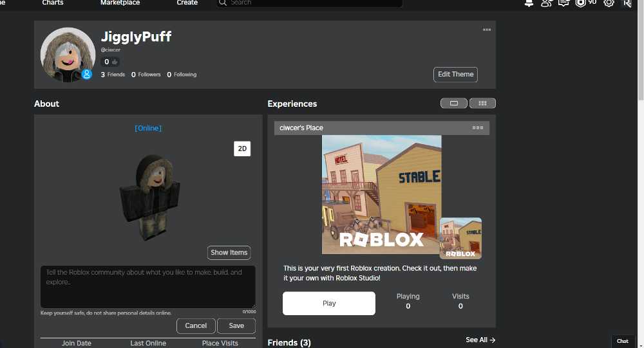Open the notifications bell
This screenshot has height=348, width=644.
click(529, 3)
